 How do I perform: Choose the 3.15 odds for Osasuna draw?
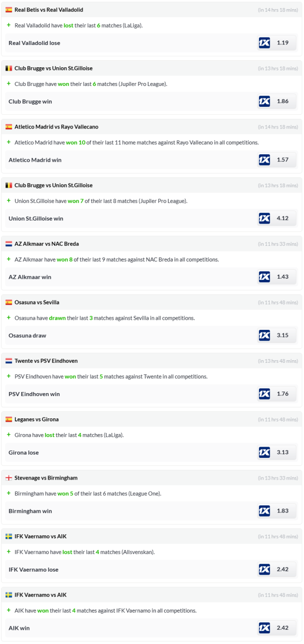point(283,335)
